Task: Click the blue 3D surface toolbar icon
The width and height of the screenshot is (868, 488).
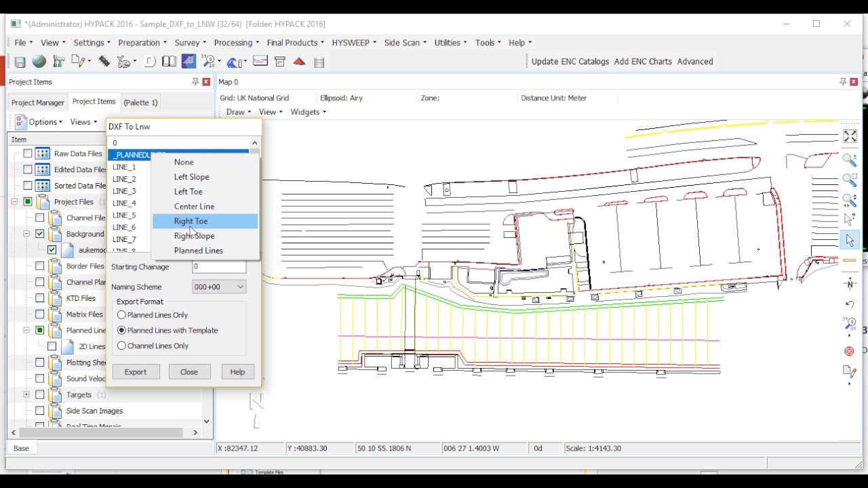Action: 189,62
